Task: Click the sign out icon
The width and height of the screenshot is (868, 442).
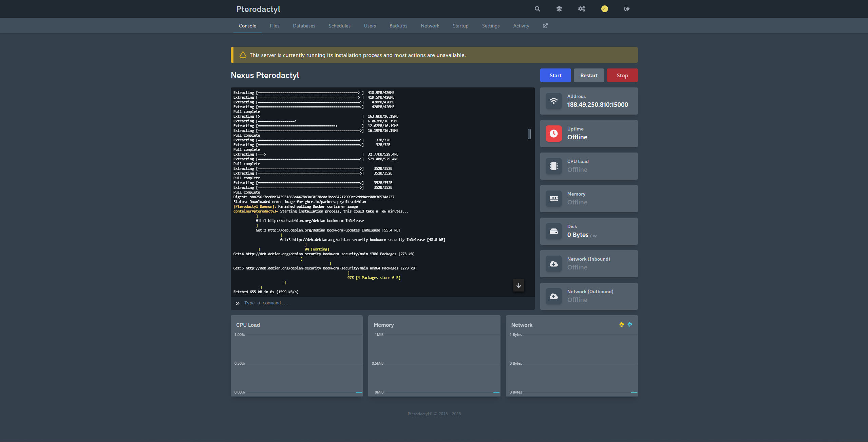Action: click(627, 9)
